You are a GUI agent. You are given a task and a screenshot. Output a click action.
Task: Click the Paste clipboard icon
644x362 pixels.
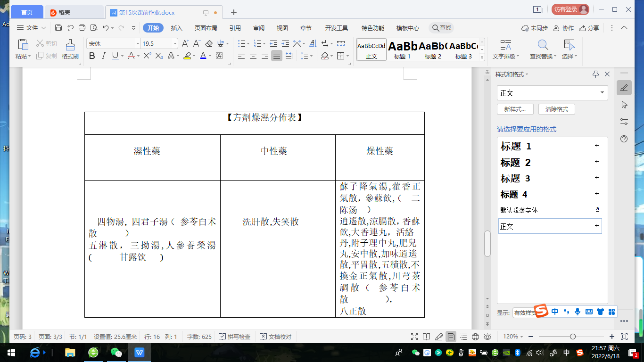click(x=23, y=45)
